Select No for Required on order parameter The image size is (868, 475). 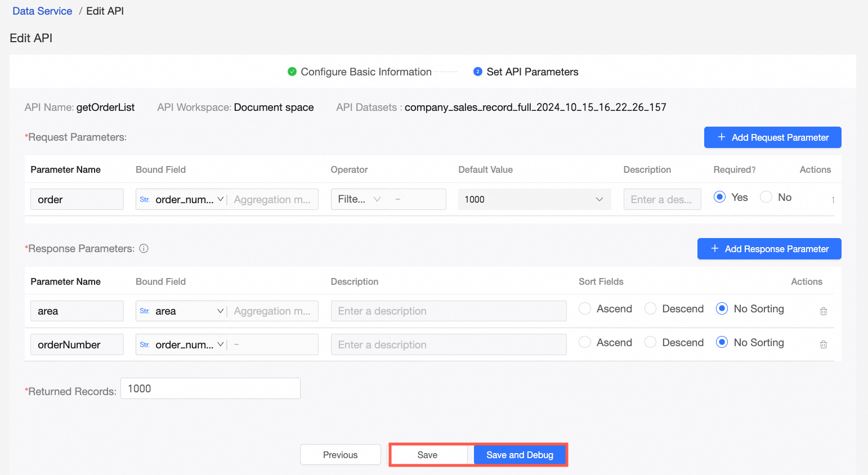coord(766,197)
